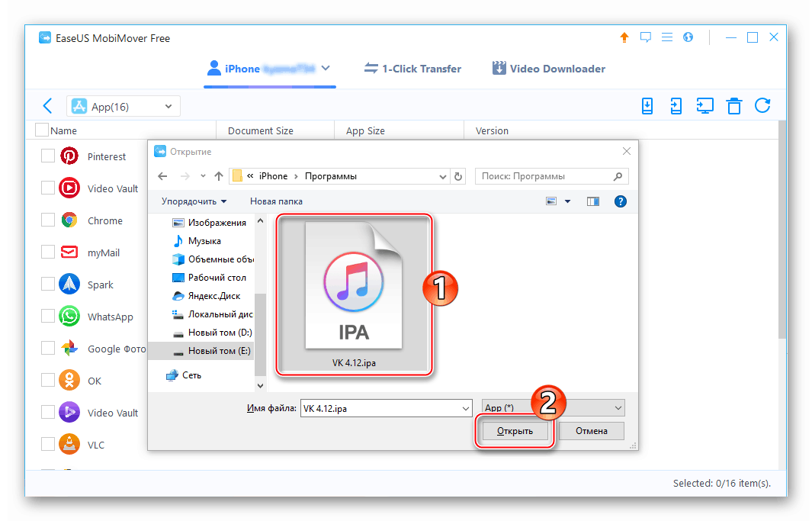This screenshot has height=521, width=812.
Task: Click the myMail app icon
Action: (x=69, y=252)
